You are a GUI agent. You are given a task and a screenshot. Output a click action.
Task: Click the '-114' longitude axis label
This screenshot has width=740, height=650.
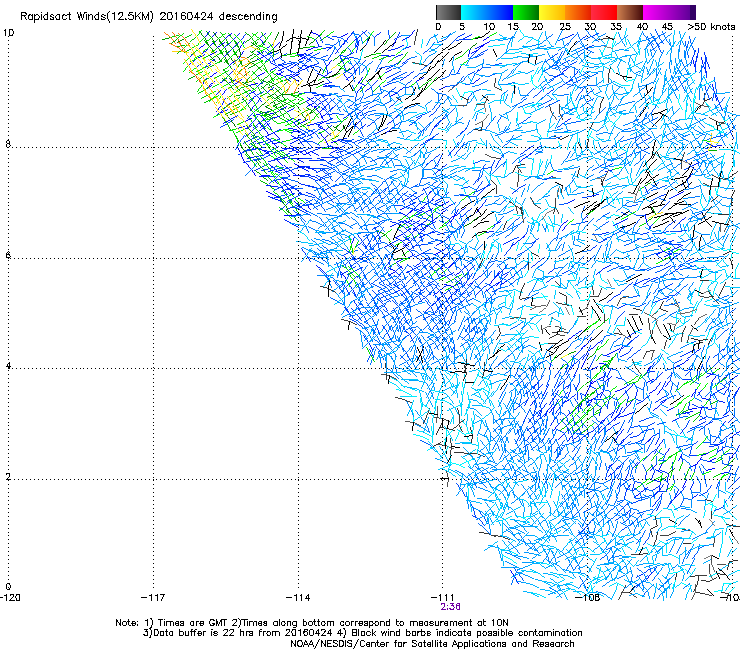[x=298, y=598]
